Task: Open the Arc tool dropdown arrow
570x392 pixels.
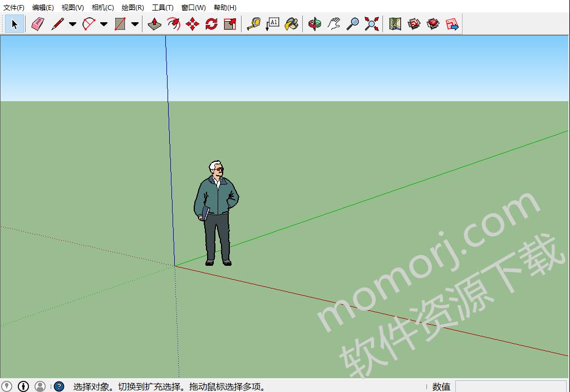Action: click(103, 24)
